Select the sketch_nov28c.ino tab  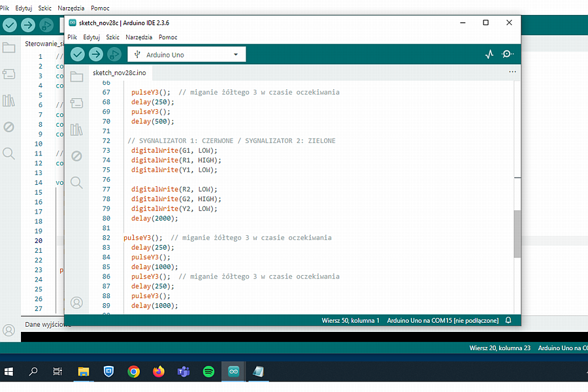(119, 73)
